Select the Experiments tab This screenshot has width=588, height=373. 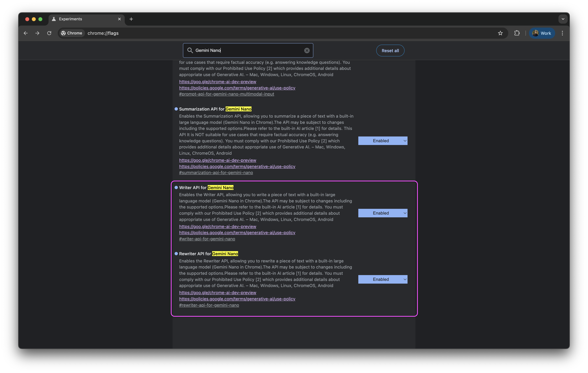[86, 19]
